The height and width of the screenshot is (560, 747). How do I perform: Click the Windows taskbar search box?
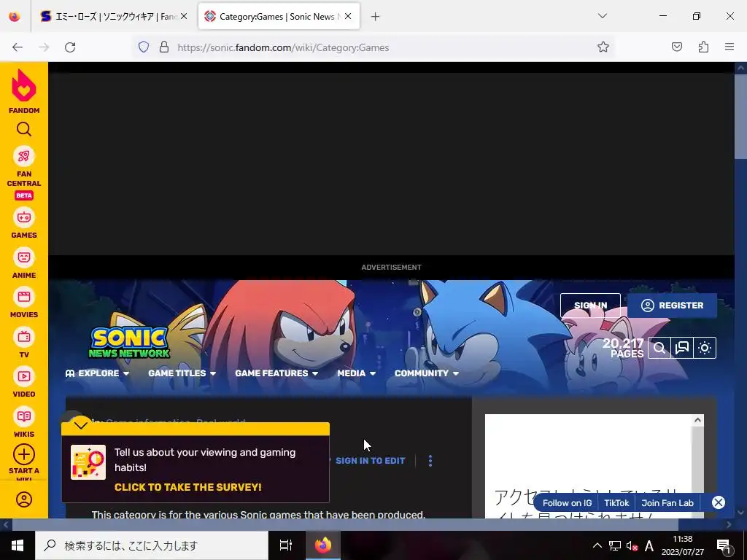tap(152, 545)
